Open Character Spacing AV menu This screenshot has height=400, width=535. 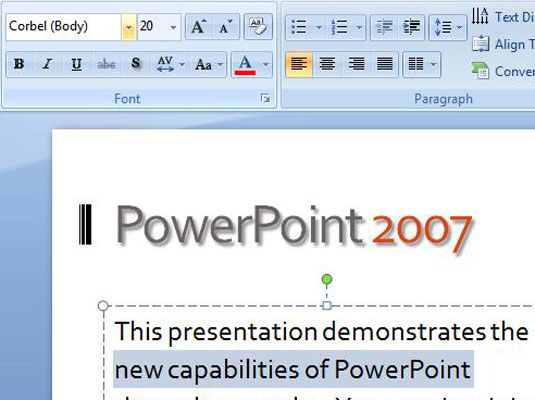tap(170, 64)
